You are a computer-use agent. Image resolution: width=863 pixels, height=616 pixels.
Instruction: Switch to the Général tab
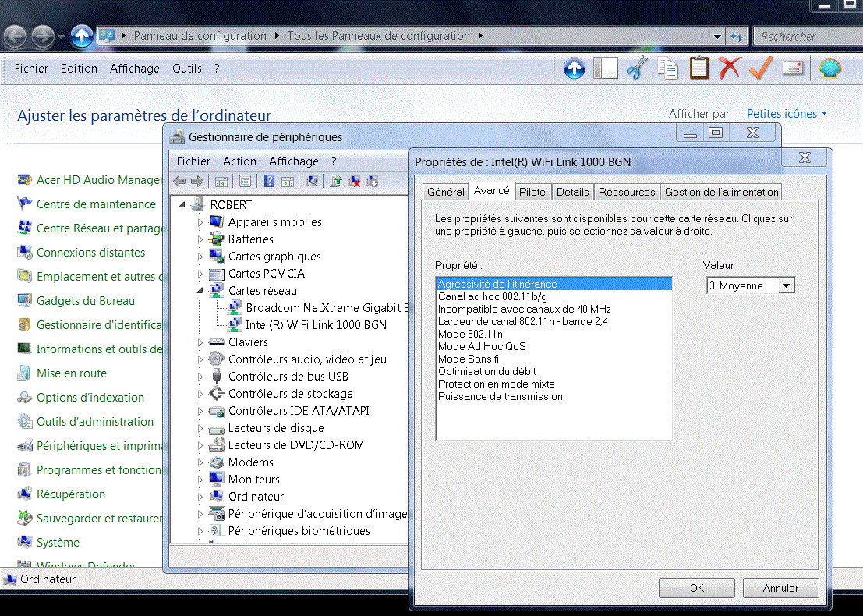445,192
